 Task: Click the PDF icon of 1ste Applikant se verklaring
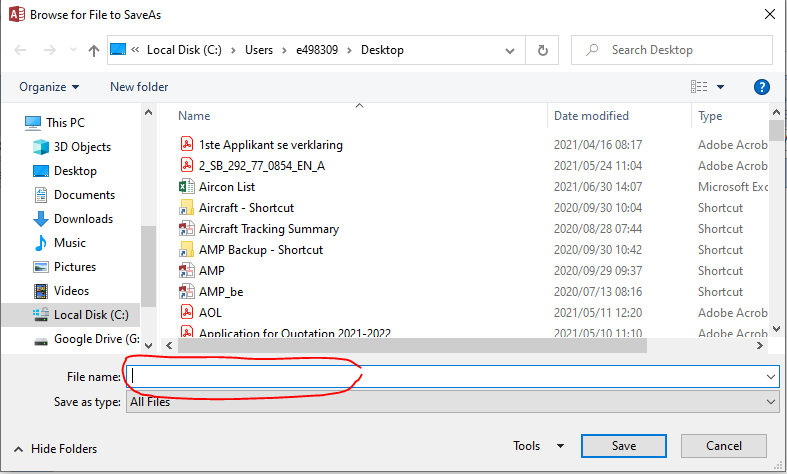coord(187,145)
